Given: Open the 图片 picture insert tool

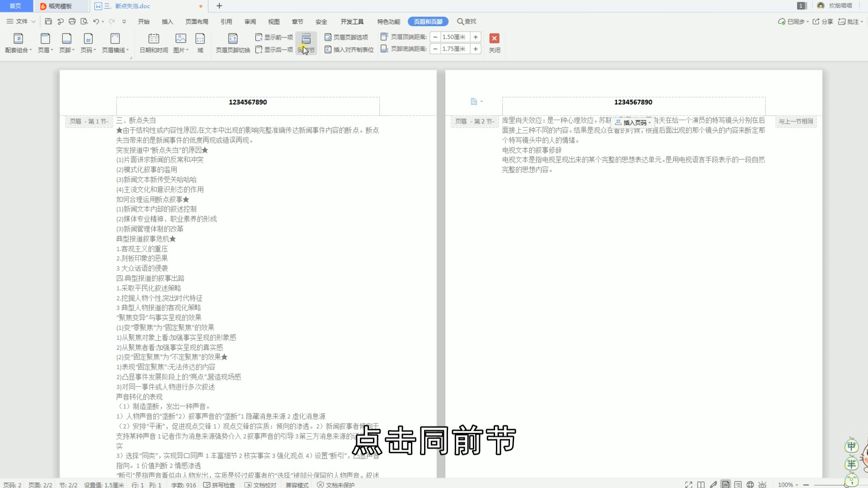Looking at the screenshot, I should [x=180, y=43].
